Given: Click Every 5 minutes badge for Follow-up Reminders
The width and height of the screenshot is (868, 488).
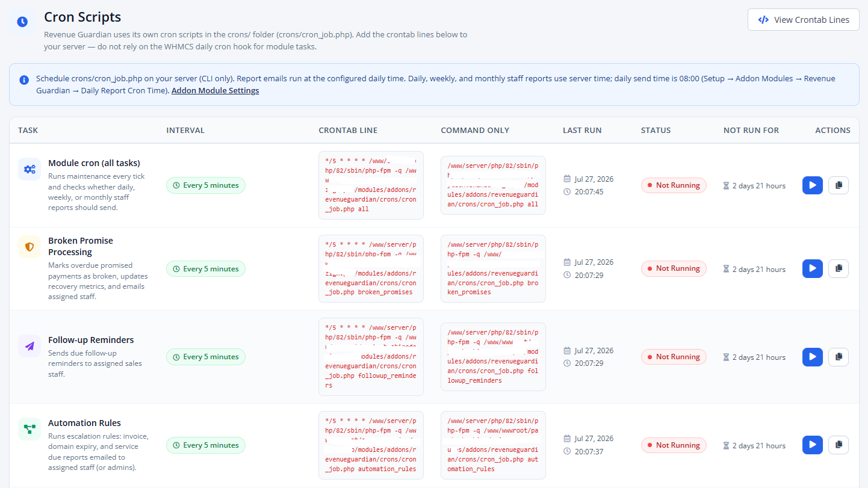Looking at the screenshot, I should point(206,357).
